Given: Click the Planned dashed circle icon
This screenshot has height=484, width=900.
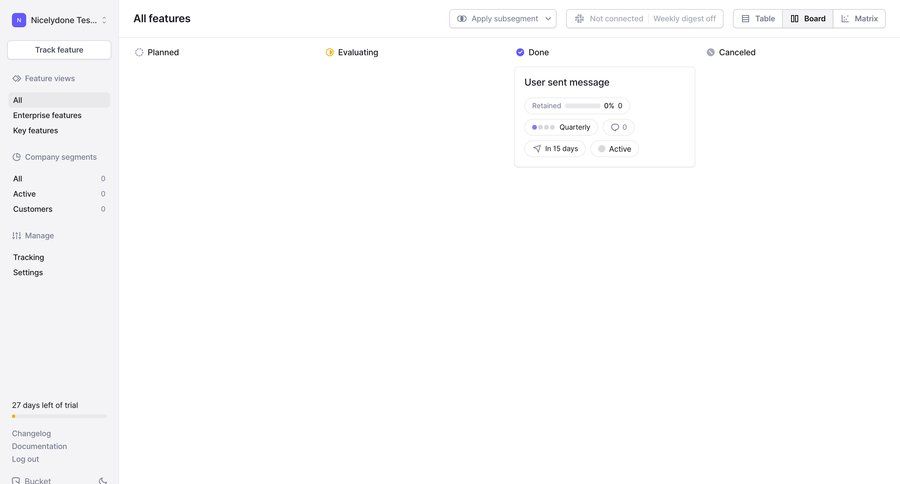Looking at the screenshot, I should click(x=139, y=52).
